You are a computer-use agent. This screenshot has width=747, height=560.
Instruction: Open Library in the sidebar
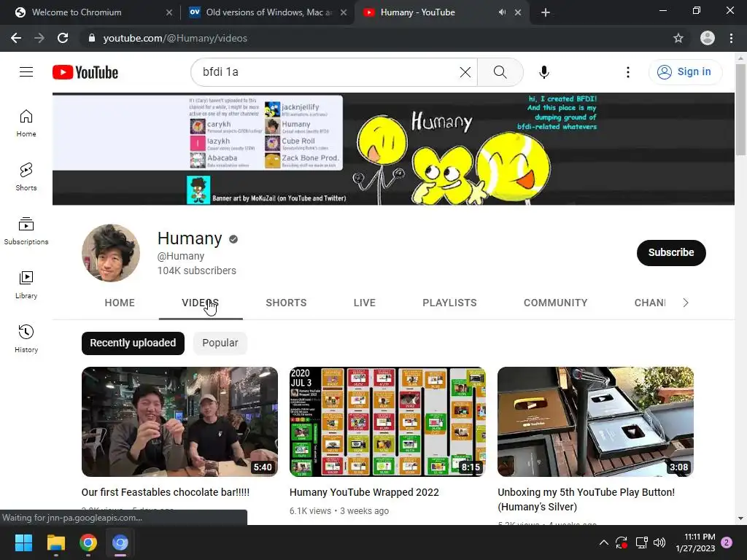coord(26,285)
